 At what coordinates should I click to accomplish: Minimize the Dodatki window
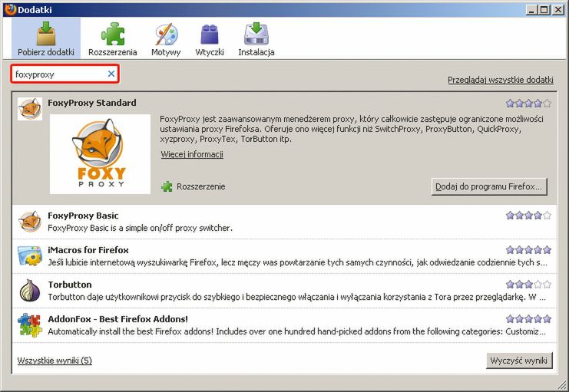click(531, 9)
